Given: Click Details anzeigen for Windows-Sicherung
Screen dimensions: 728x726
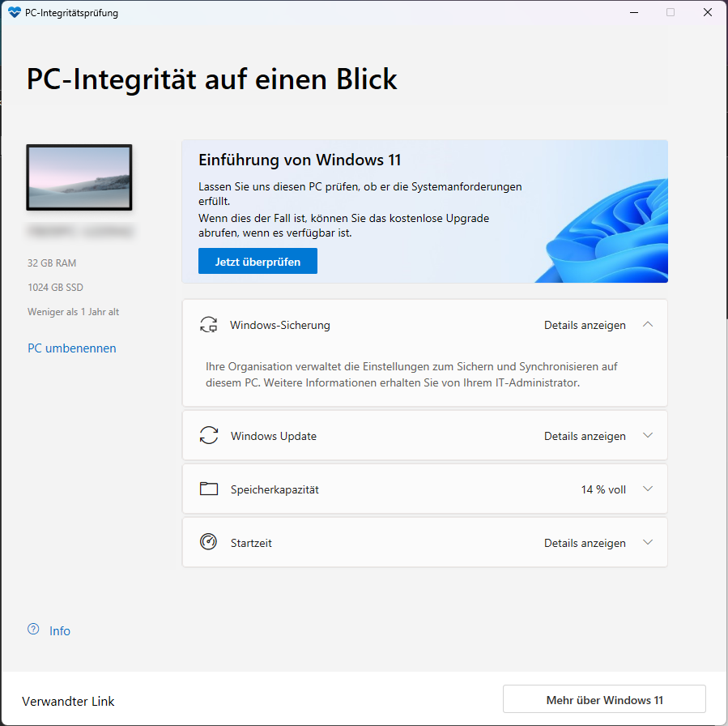Looking at the screenshot, I should [x=585, y=325].
